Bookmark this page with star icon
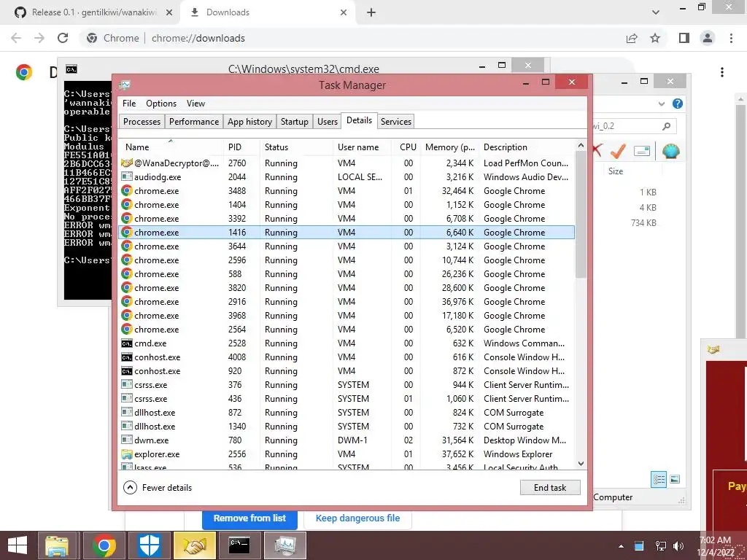 point(655,38)
